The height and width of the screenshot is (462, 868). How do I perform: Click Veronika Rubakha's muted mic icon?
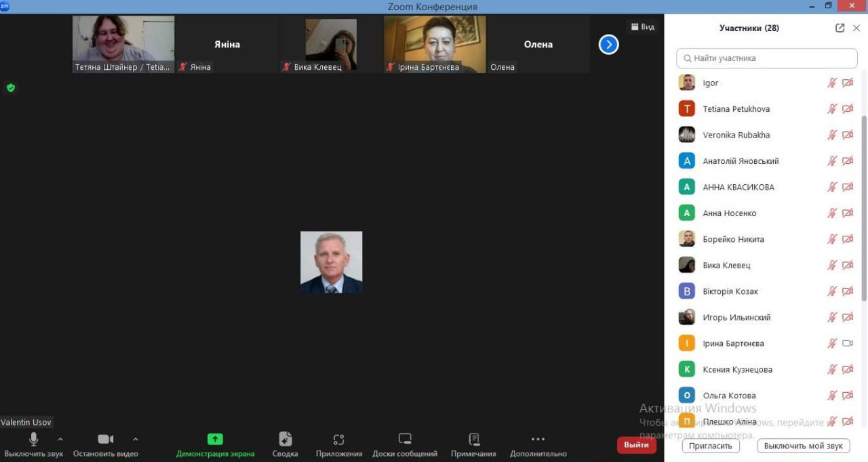(x=832, y=135)
